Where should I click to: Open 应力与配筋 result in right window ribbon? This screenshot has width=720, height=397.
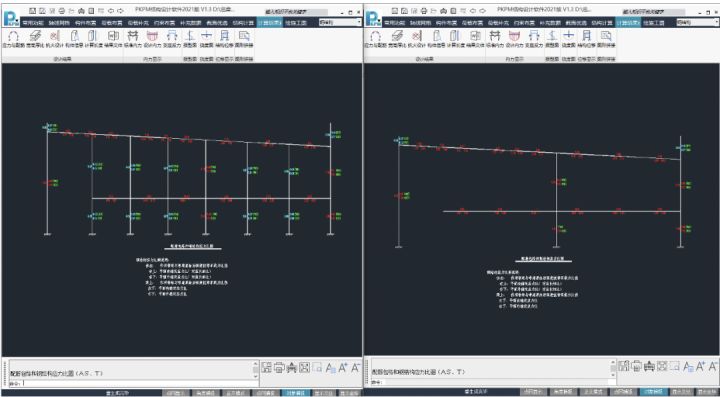[x=375, y=39]
